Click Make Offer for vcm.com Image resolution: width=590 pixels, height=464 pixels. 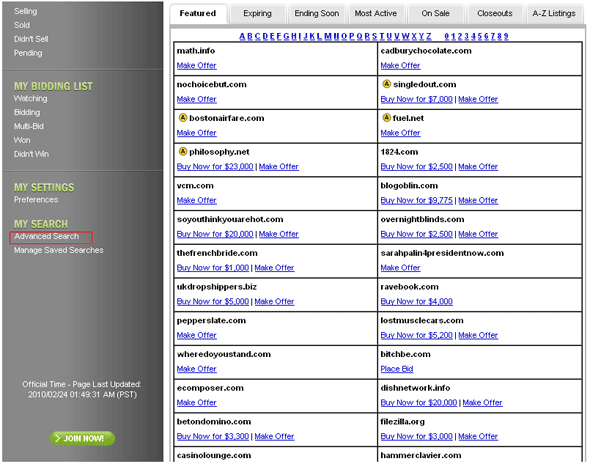click(x=196, y=201)
